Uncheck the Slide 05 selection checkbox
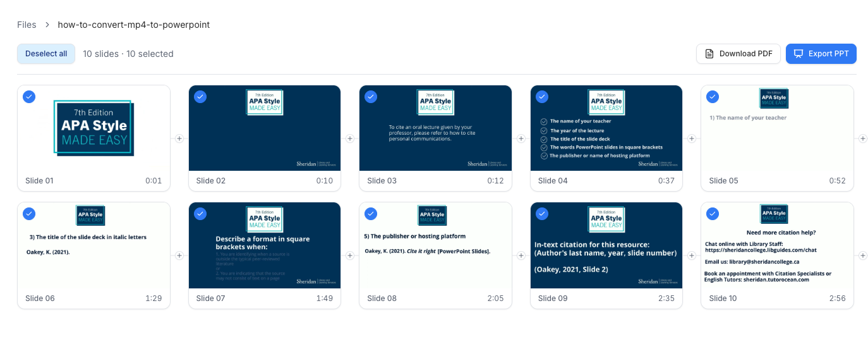Image resolution: width=868 pixels, height=339 pixels. click(713, 97)
